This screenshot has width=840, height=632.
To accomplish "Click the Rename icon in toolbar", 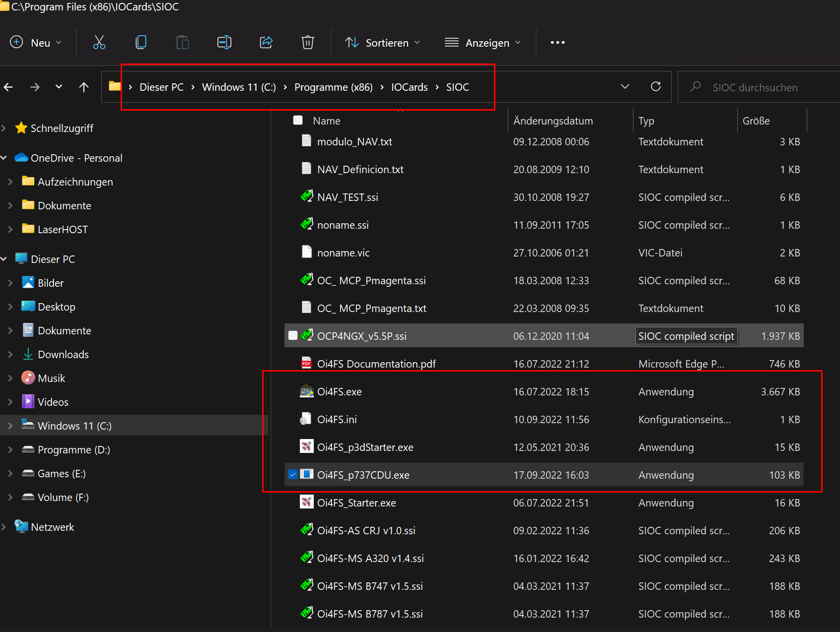I will point(224,43).
